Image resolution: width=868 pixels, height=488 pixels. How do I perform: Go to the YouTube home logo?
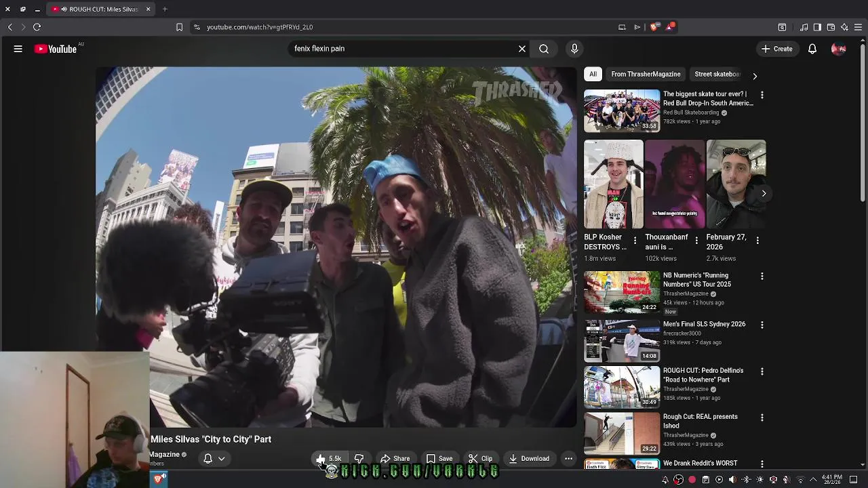pyautogui.click(x=56, y=49)
